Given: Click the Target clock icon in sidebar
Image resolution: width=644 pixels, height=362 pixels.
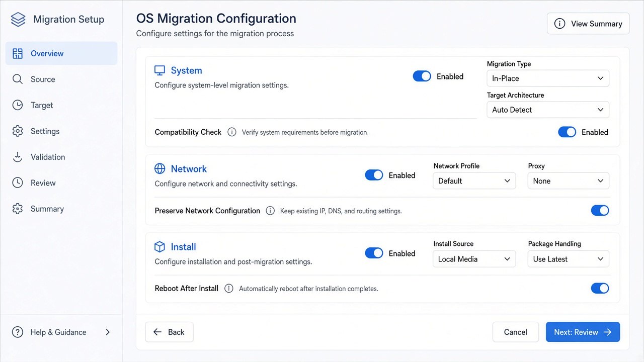Looking at the screenshot, I should coord(18,105).
